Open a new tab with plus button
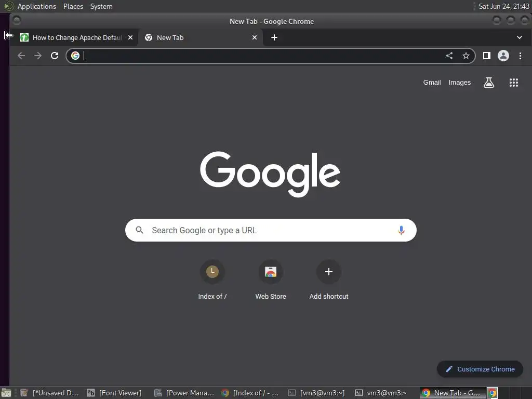This screenshot has height=399, width=532. 274,37
